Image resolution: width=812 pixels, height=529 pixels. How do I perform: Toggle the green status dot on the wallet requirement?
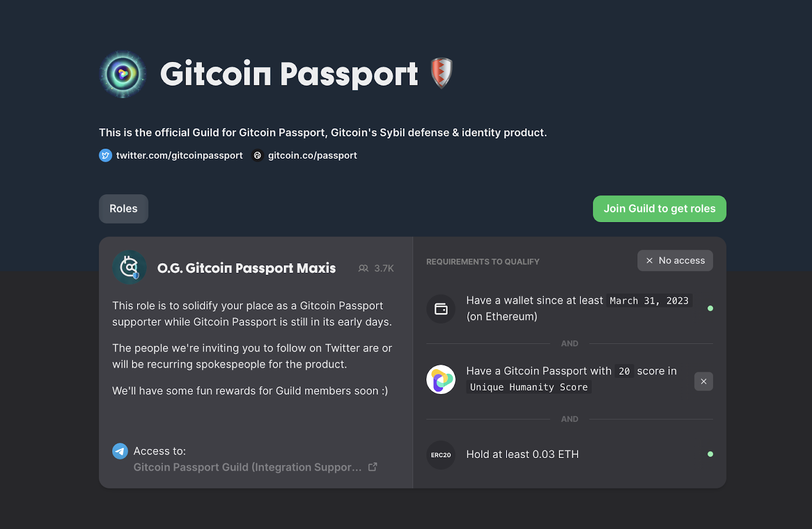point(711,308)
